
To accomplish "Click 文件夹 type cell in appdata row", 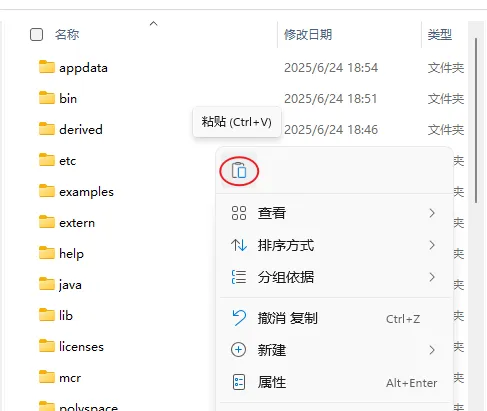I will (446, 68).
